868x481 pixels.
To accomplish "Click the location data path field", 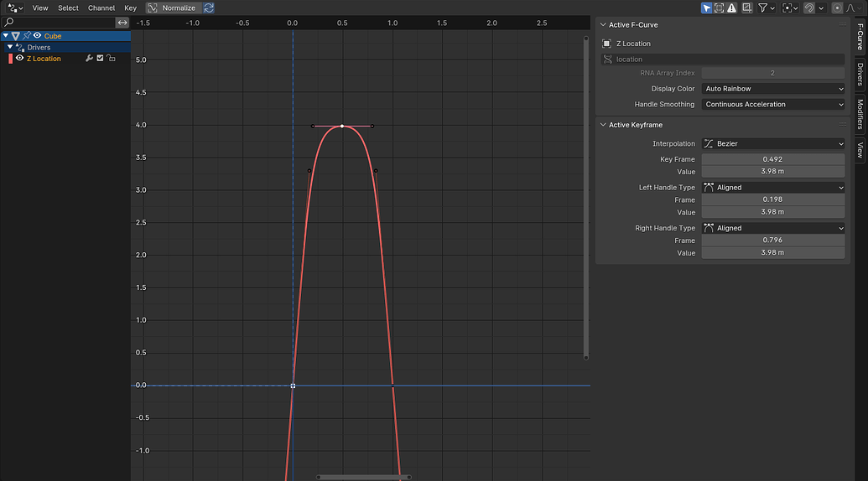I will (723, 59).
